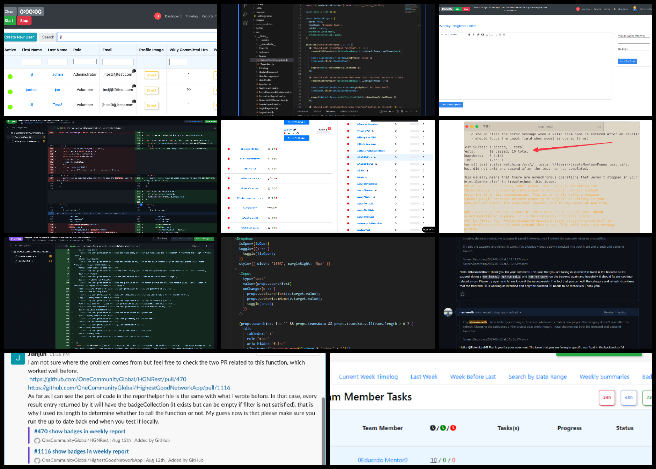
Task: Click the yellow button in first user row
Action: point(151,75)
